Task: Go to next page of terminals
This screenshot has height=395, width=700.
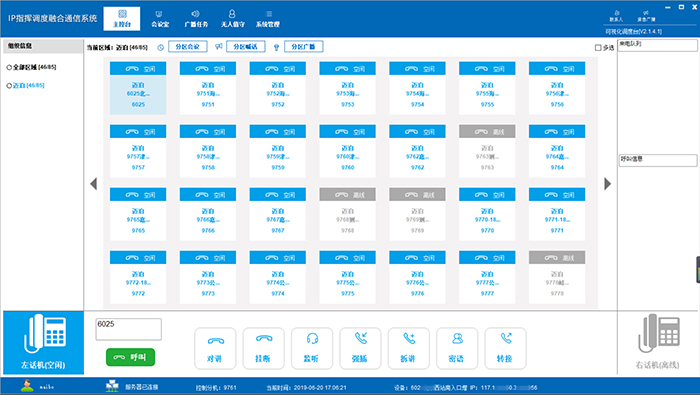Action: [607, 183]
